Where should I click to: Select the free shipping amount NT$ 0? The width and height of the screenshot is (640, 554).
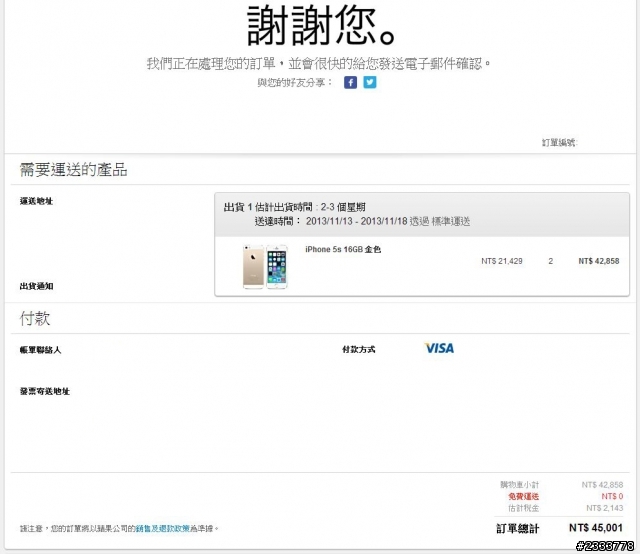(x=612, y=496)
